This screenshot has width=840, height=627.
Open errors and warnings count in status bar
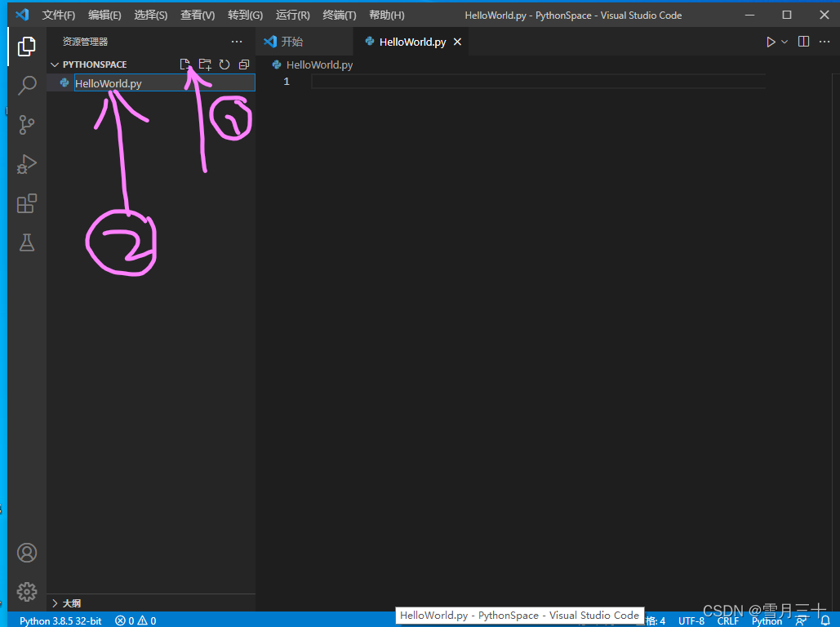tap(136, 620)
